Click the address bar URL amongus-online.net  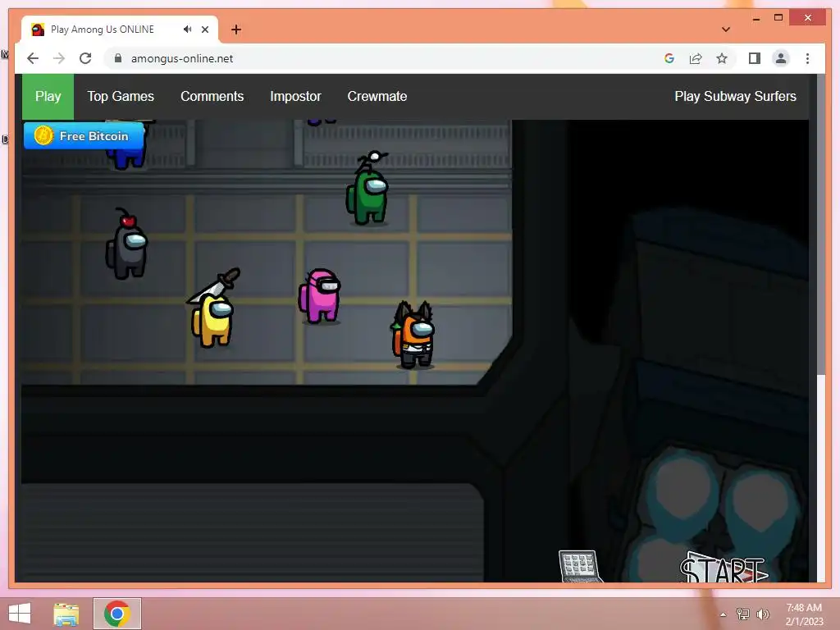(x=182, y=58)
